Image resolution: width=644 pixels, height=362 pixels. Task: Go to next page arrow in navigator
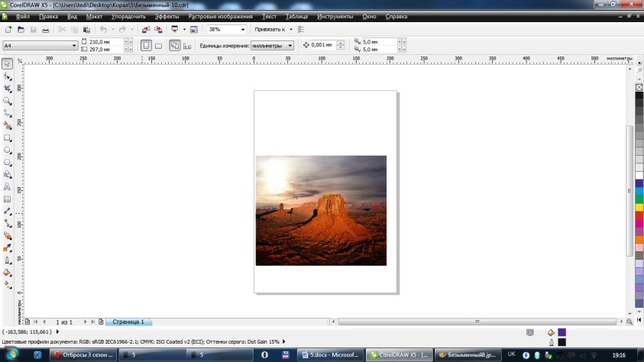pyautogui.click(x=85, y=322)
